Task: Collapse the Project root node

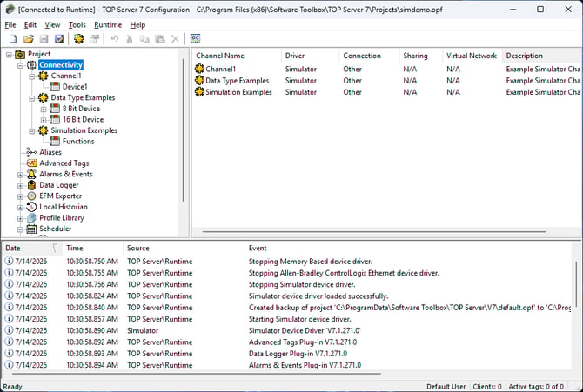Action: click(9, 55)
